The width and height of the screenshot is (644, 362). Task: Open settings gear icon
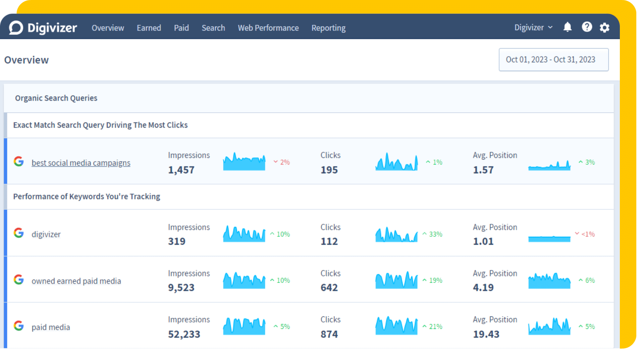[x=604, y=27]
